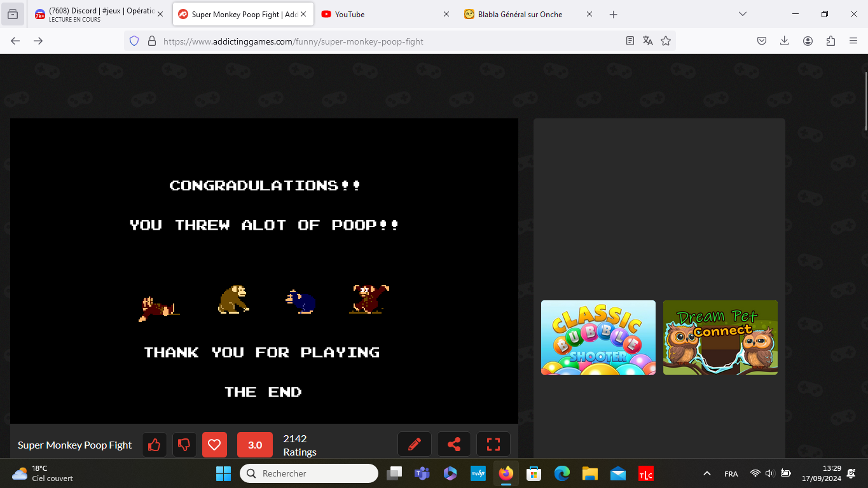Enter fullscreen mode for the game

click(x=493, y=445)
